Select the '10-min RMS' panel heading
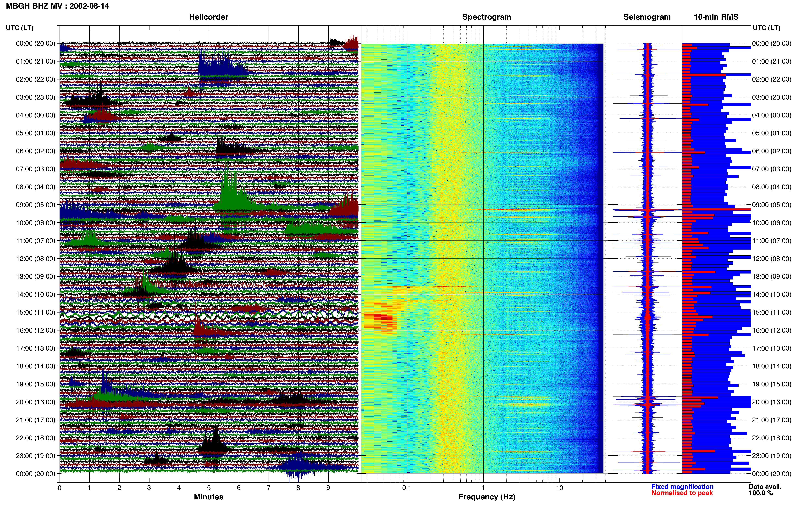Screen dimensions: 812x508 [716, 17]
